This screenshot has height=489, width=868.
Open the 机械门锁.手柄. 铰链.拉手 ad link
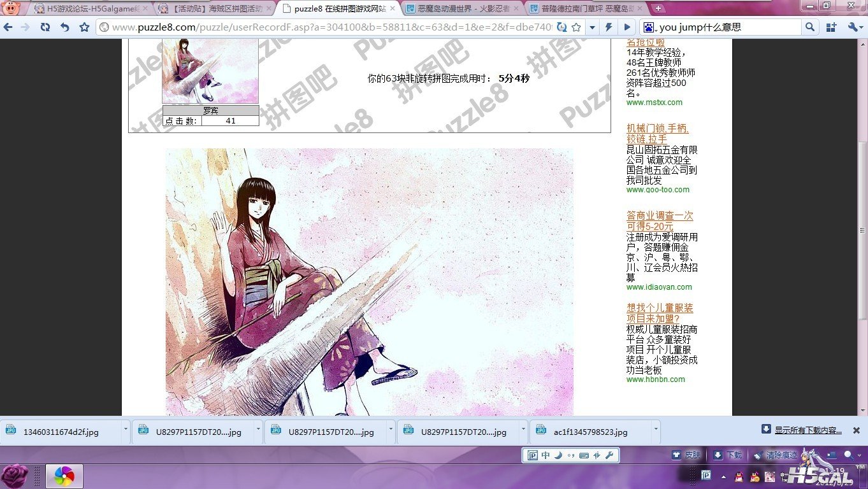[x=658, y=134]
